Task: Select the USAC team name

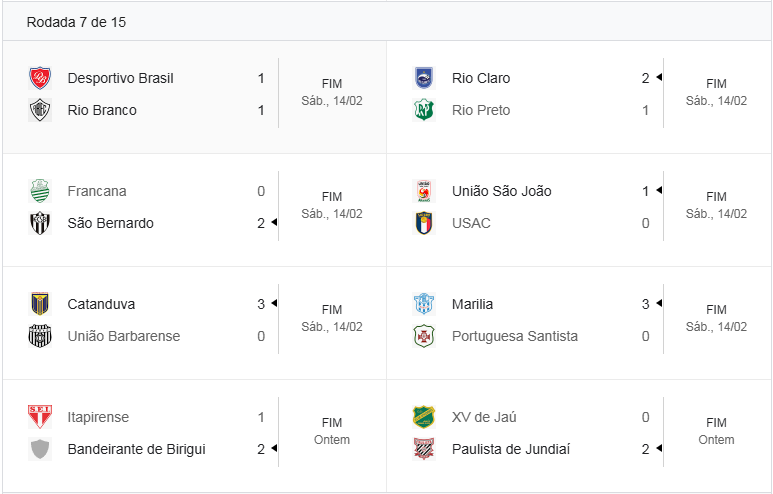Action: click(x=471, y=223)
